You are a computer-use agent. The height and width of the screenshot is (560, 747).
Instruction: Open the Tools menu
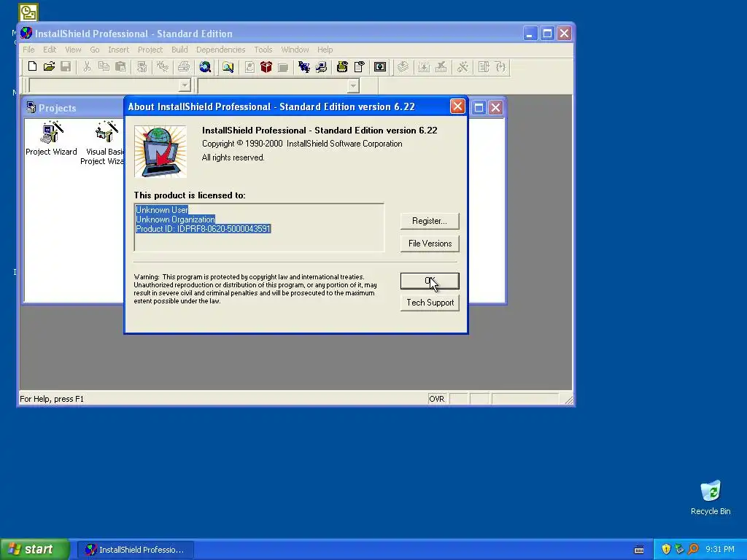point(263,50)
